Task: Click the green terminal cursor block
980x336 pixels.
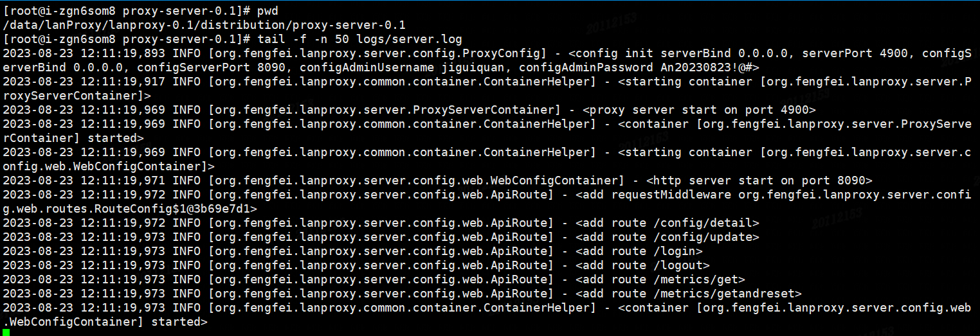Action: (6, 332)
